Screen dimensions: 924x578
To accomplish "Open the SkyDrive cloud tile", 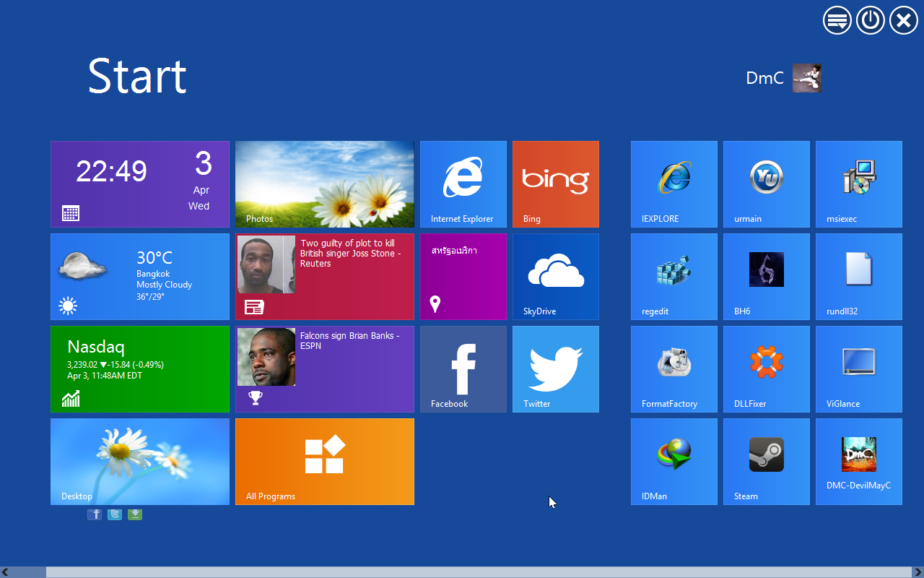I will [556, 277].
